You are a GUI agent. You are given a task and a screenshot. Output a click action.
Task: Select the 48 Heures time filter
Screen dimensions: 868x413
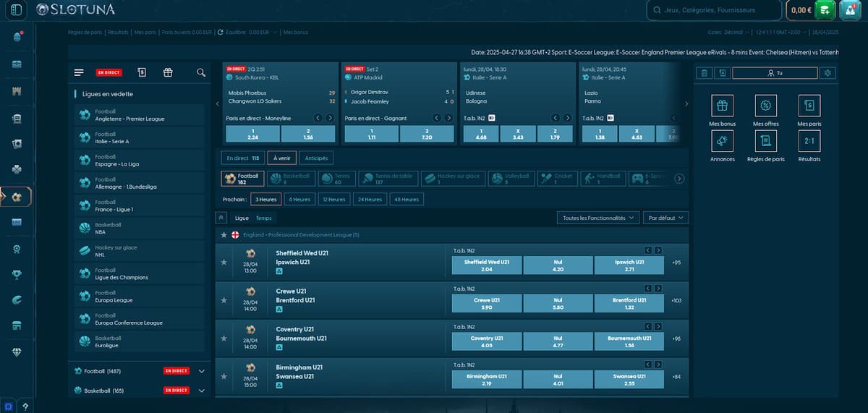click(x=407, y=199)
